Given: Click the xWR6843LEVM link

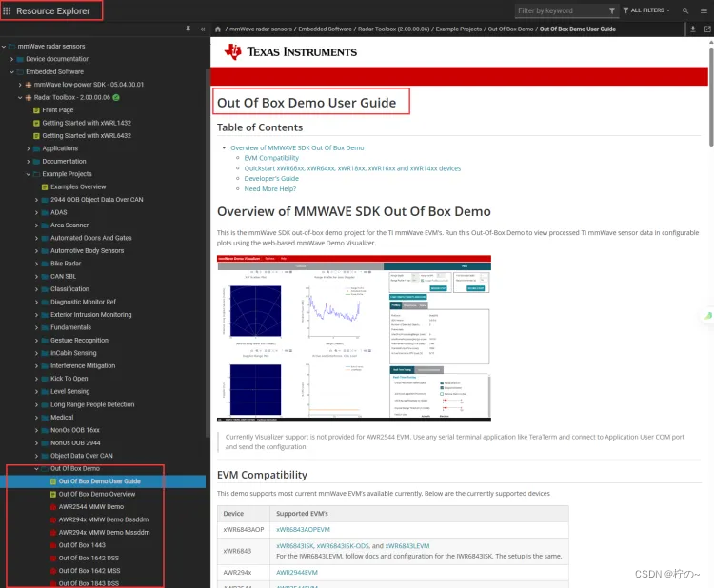Looking at the screenshot, I should [x=407, y=546].
